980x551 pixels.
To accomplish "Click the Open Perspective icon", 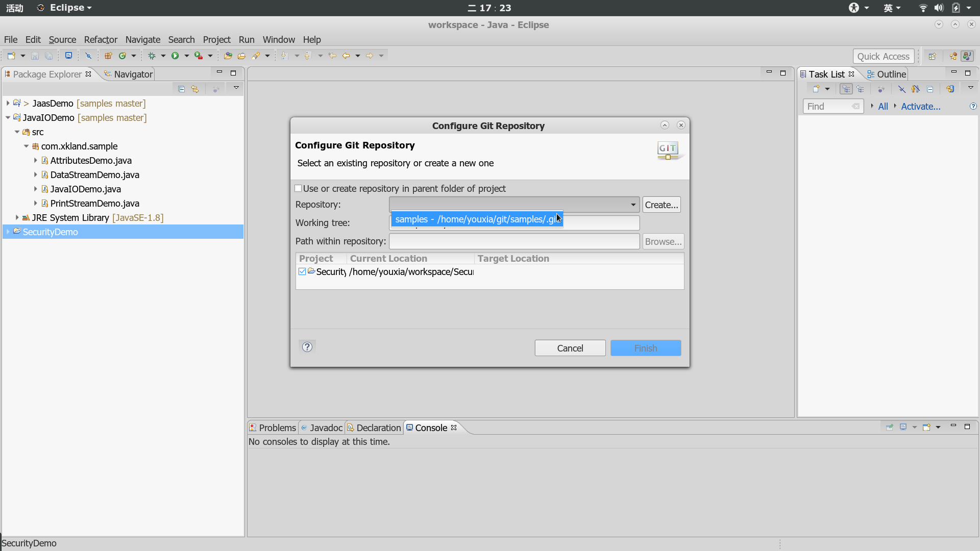I will [x=932, y=56].
